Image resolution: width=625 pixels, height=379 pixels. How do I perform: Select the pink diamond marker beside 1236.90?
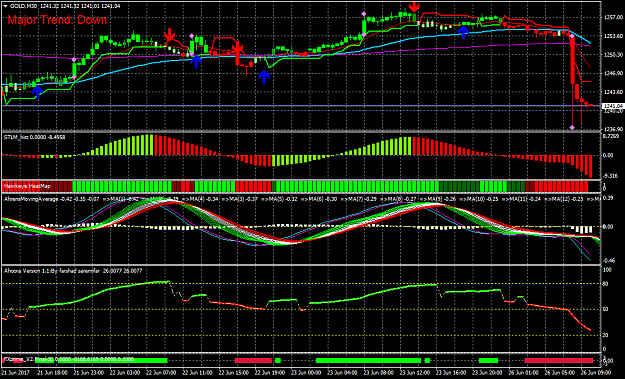(x=572, y=128)
